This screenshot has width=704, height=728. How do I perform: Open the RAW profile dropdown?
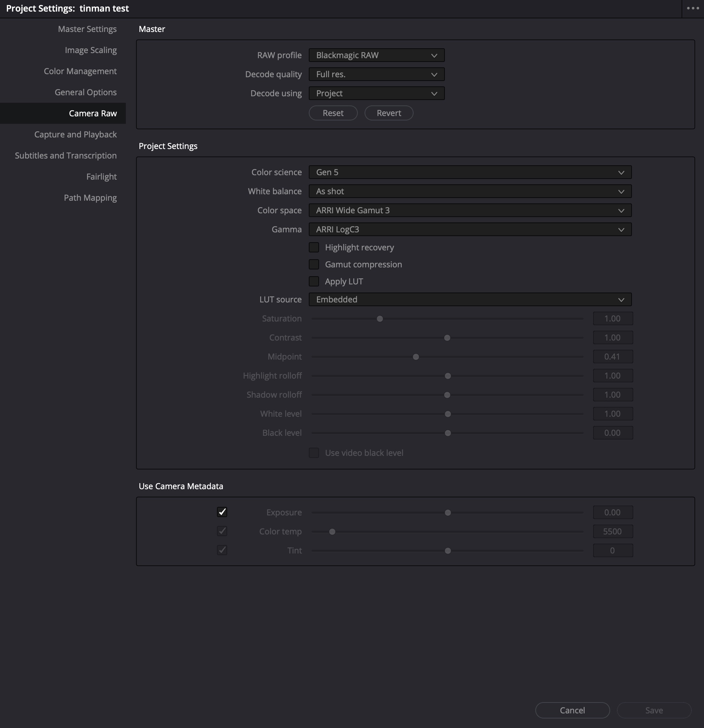(x=376, y=55)
